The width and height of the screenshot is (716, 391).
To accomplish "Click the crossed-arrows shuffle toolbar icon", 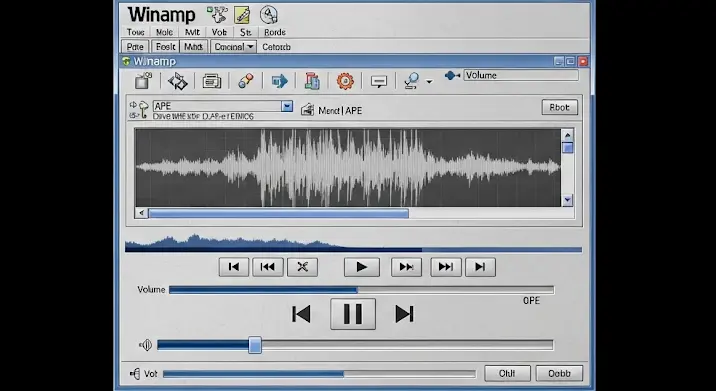I will (178, 81).
